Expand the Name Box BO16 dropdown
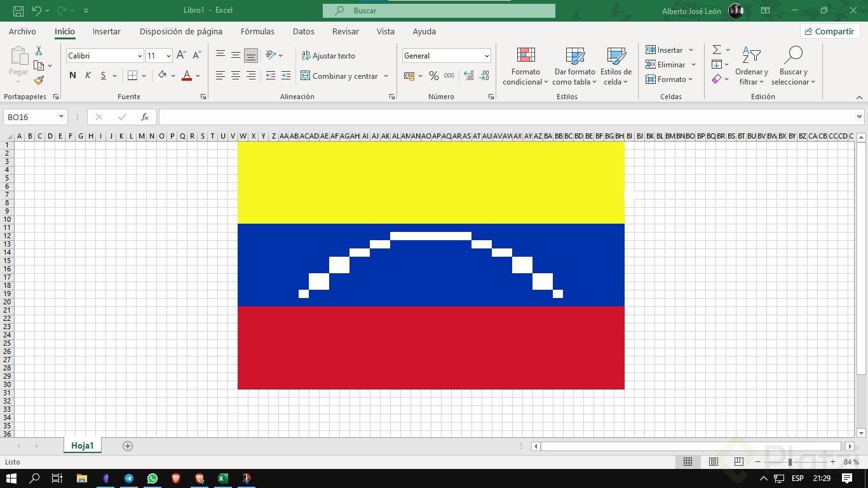Viewport: 868px width, 488px height. point(62,117)
